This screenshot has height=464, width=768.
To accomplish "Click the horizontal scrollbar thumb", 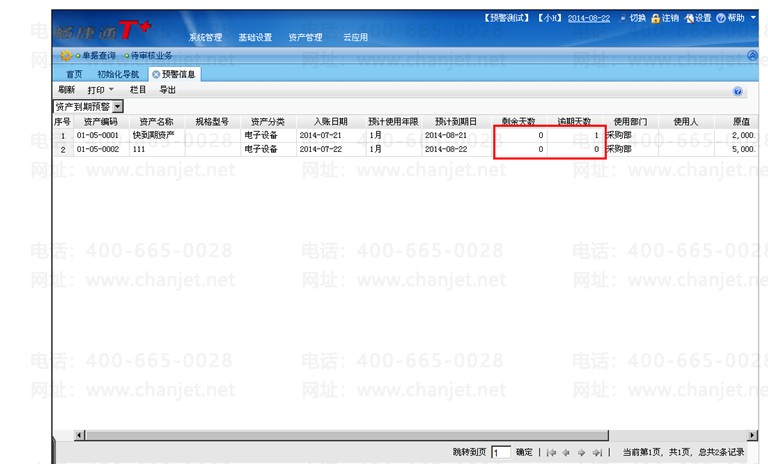I will pos(347,435).
